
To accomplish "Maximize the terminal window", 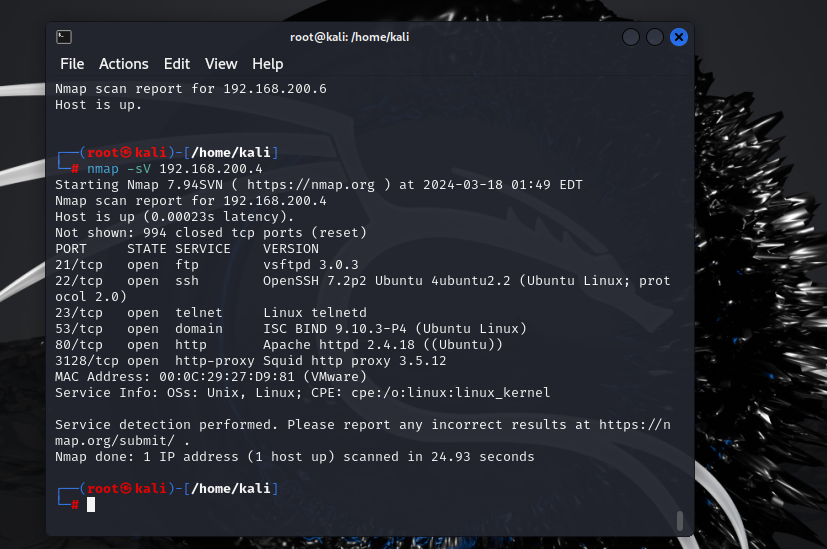I will point(655,37).
